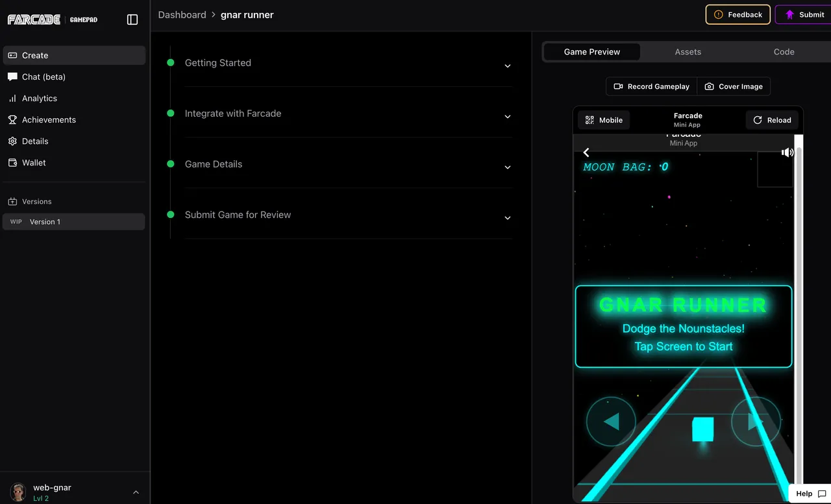Click back arrow in game preview
The width and height of the screenshot is (831, 504).
(586, 152)
